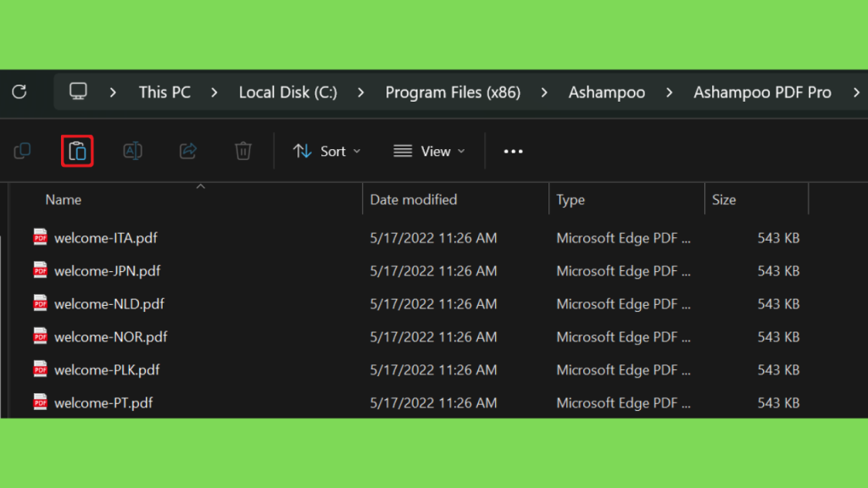Screen dimensions: 868x488
Task: Click the Copy toolbar icon
Action: 22,151
